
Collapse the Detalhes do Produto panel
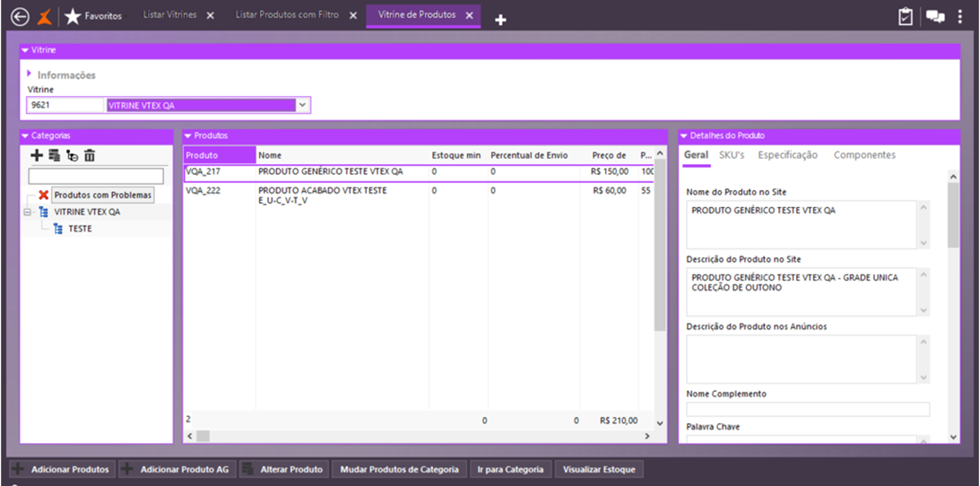[x=684, y=135]
